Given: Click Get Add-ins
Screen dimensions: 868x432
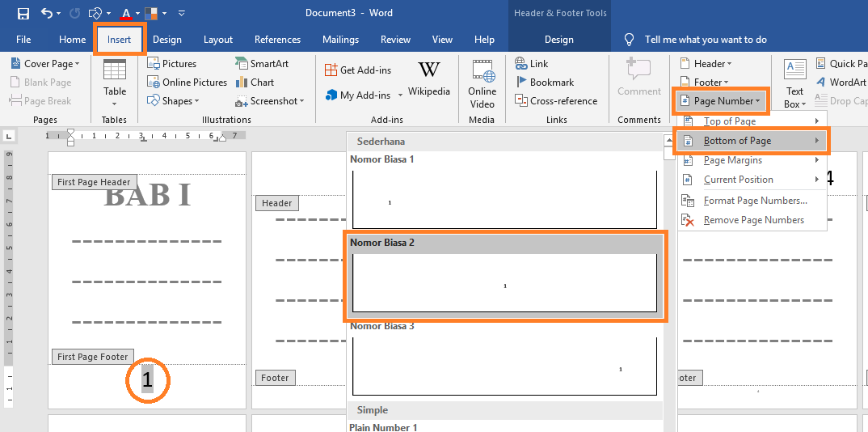Looking at the screenshot, I should (358, 70).
